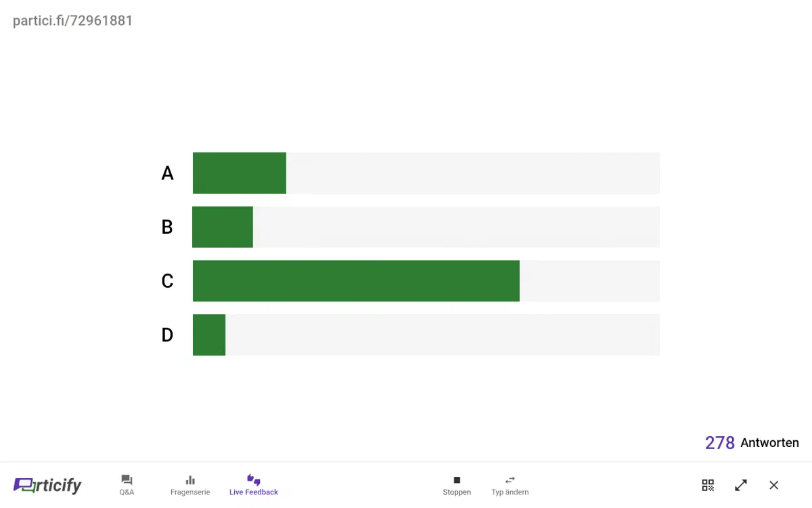
Task: Enter fullscreen with expand arrows icon
Action: 741,485
